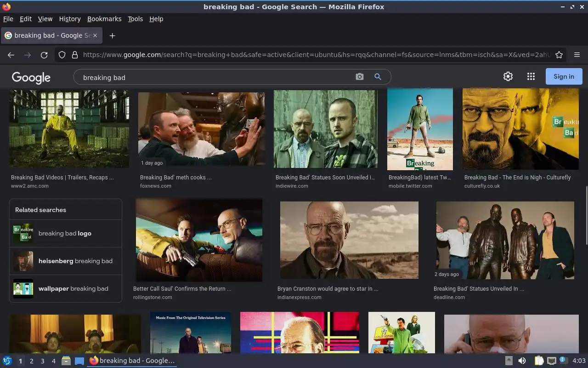588x368 pixels.
Task: Switch to workspace 2
Action: click(x=31, y=361)
